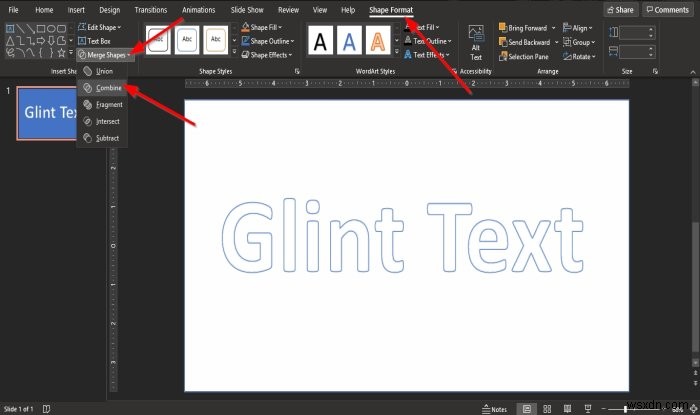Bring the shape forward
The height and width of the screenshot is (415, 700).
[x=523, y=28]
